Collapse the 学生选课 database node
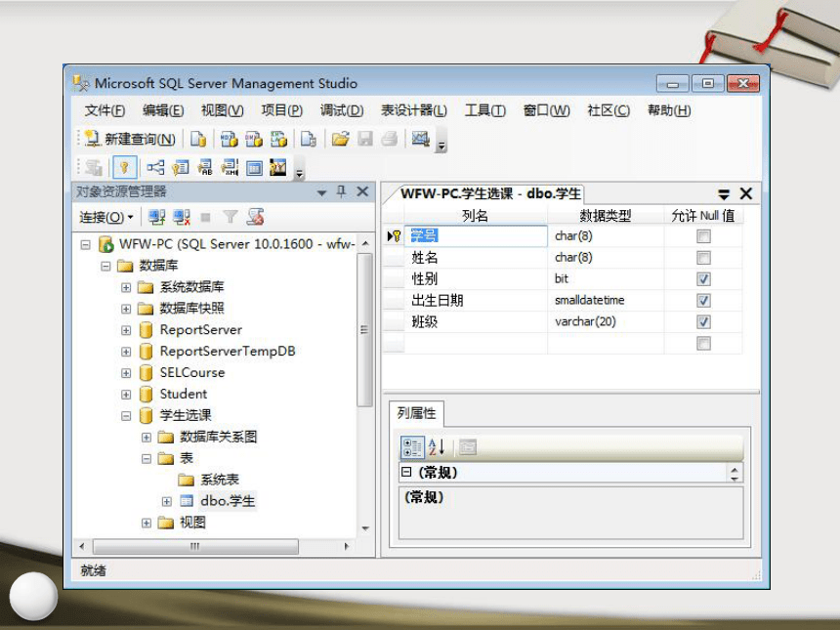The width and height of the screenshot is (840, 630). coord(126,416)
